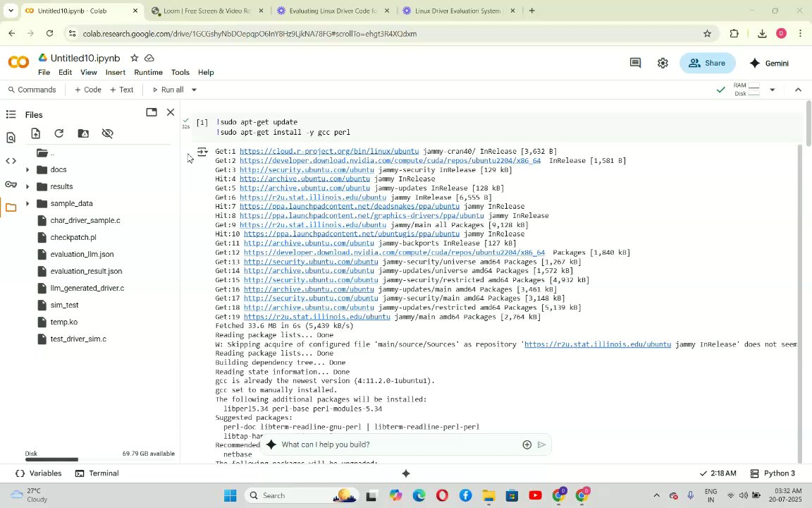Image resolution: width=812 pixels, height=508 pixels.
Task: Open the Code snippets sidebar icon
Action: 11,161
